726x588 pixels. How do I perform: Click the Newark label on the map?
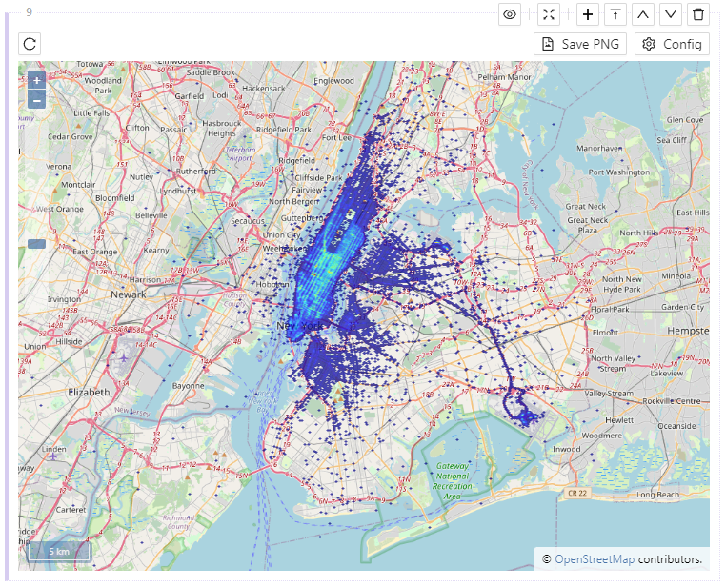tap(129, 294)
